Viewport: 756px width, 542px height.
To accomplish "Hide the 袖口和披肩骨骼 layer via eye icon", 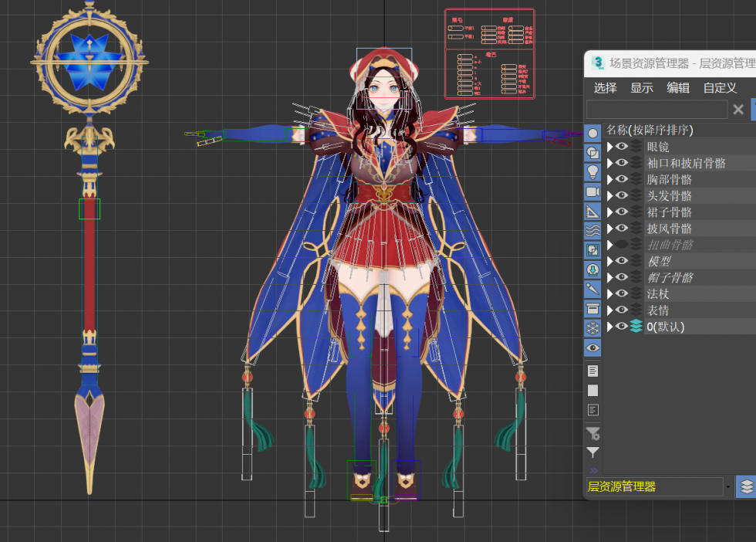I will pyautogui.click(x=622, y=163).
